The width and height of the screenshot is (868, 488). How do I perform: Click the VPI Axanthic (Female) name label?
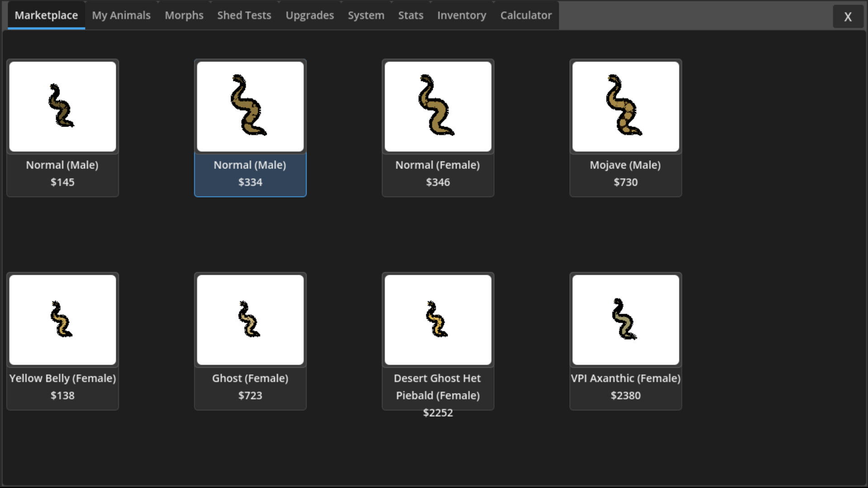click(x=626, y=379)
